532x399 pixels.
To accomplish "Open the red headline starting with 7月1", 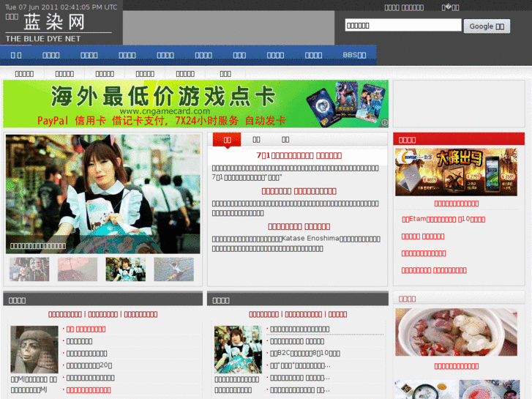I will (x=299, y=155).
